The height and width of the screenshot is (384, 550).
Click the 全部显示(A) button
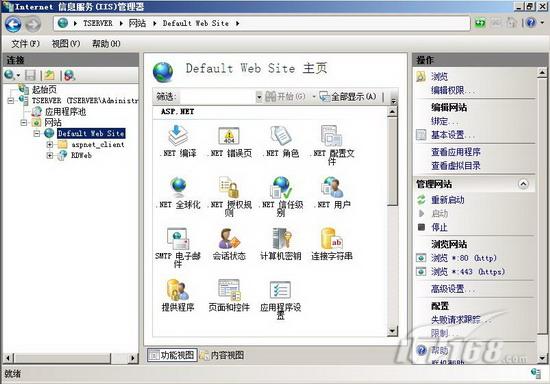click(348, 97)
